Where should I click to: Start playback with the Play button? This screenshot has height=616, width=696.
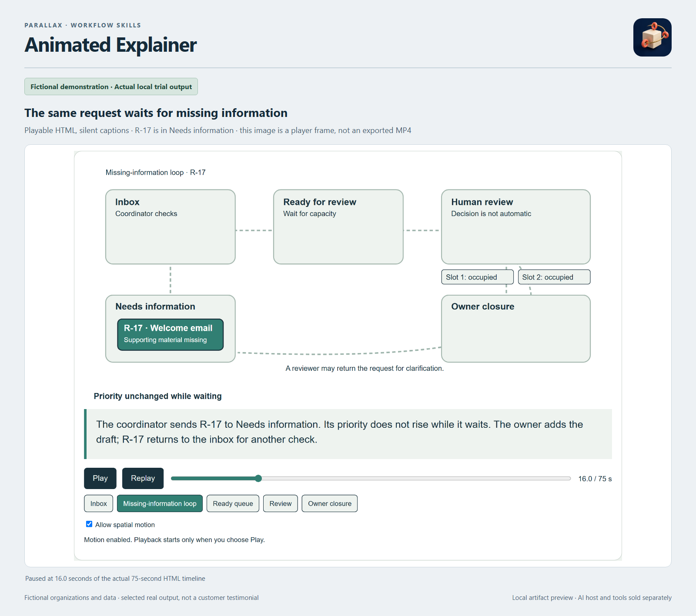(100, 478)
